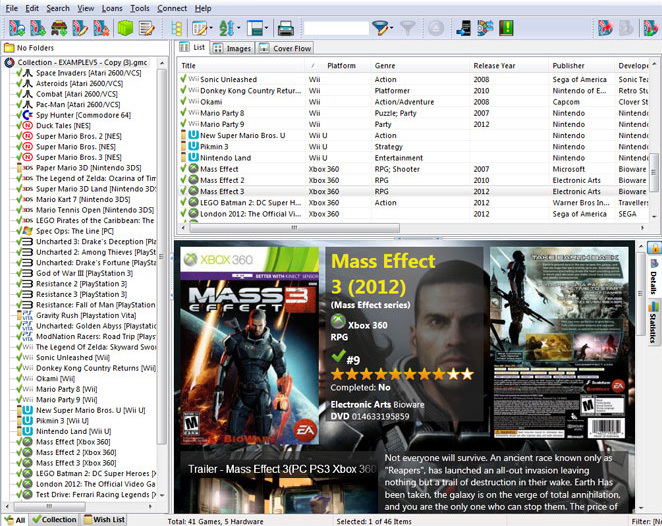Toggle the folder tree panel icon
Image resolution: width=662 pixels, height=526 pixels.
tap(176, 28)
